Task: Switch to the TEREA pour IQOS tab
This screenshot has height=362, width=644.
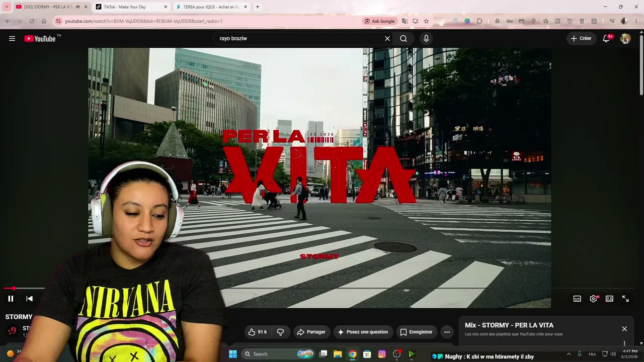Action: [211, 7]
